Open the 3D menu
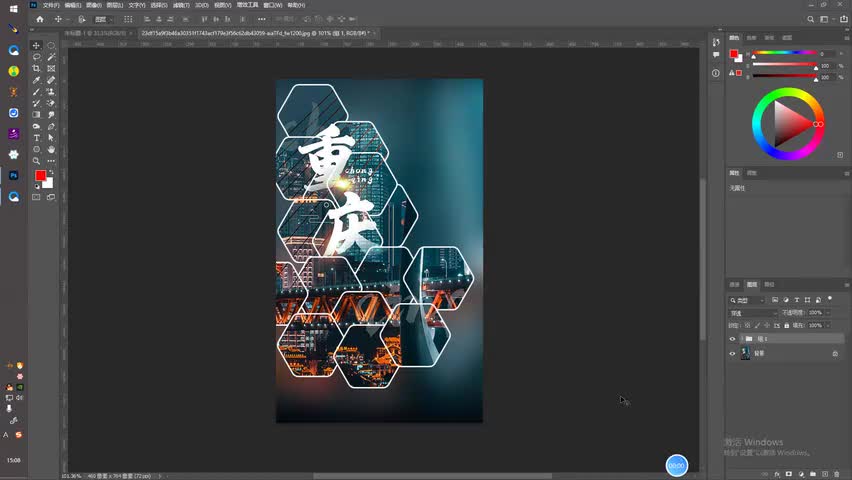Screen dimensions: 852x480 [x=202, y=5]
